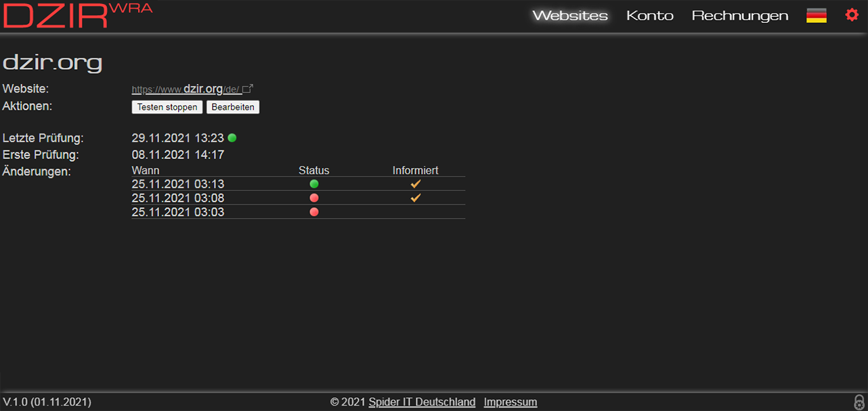Select the 25.11.2021 03:03 change entry
The height and width of the screenshot is (411, 868).
[x=299, y=212]
